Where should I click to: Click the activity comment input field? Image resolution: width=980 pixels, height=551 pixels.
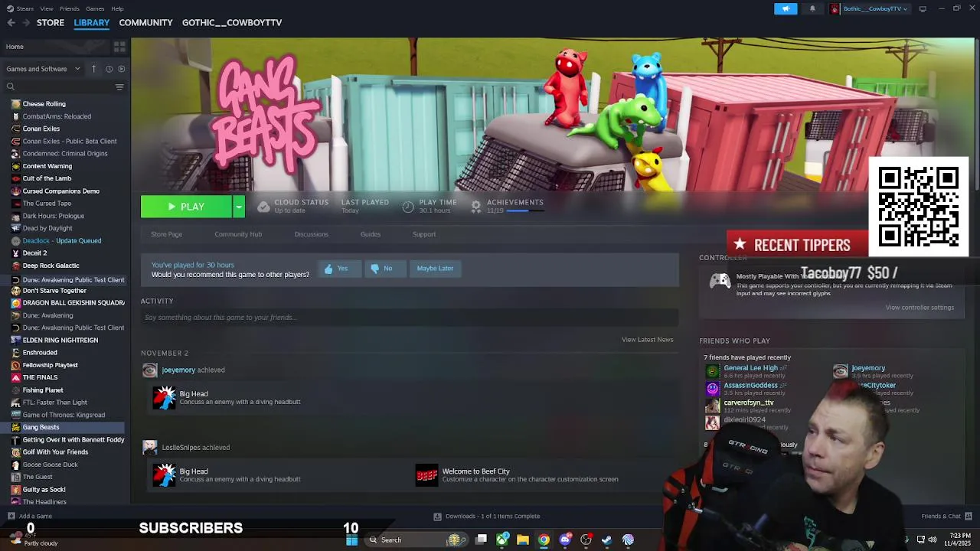click(x=409, y=317)
